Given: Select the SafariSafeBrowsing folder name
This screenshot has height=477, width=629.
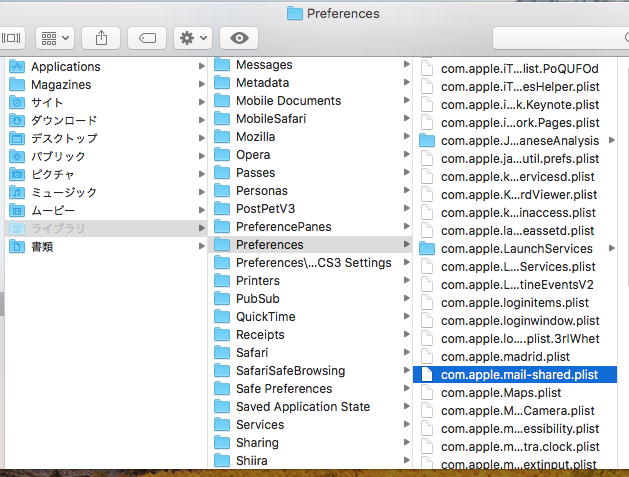Looking at the screenshot, I should (290, 371).
